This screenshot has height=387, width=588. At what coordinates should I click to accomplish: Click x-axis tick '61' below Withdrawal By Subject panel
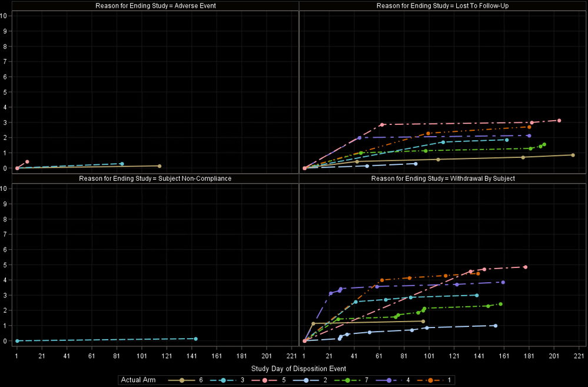click(x=379, y=356)
